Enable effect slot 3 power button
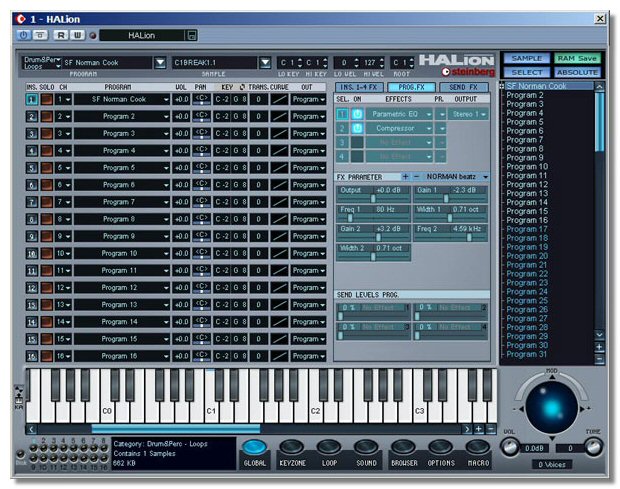This screenshot has height=489, width=620. 357,142
